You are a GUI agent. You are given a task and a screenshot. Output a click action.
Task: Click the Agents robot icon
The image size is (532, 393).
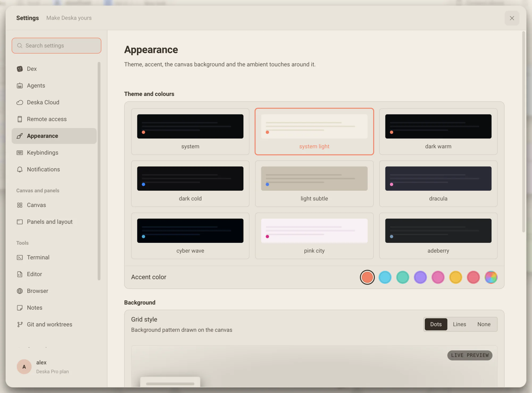[x=20, y=86]
